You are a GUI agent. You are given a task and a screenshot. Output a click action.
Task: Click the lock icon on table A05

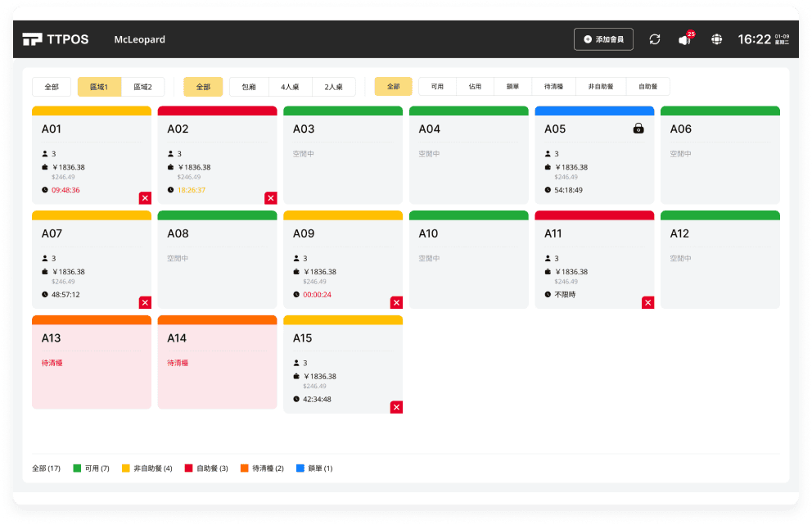tap(638, 129)
